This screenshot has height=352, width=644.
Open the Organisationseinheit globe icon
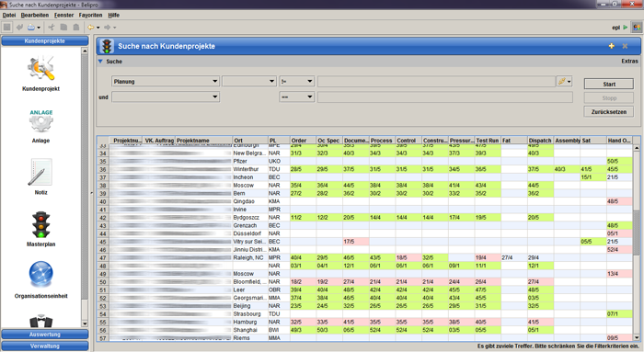[x=40, y=274]
